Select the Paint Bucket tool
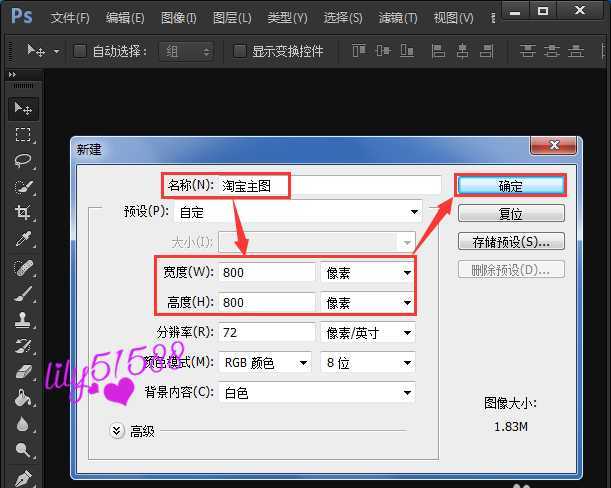 (x=22, y=398)
